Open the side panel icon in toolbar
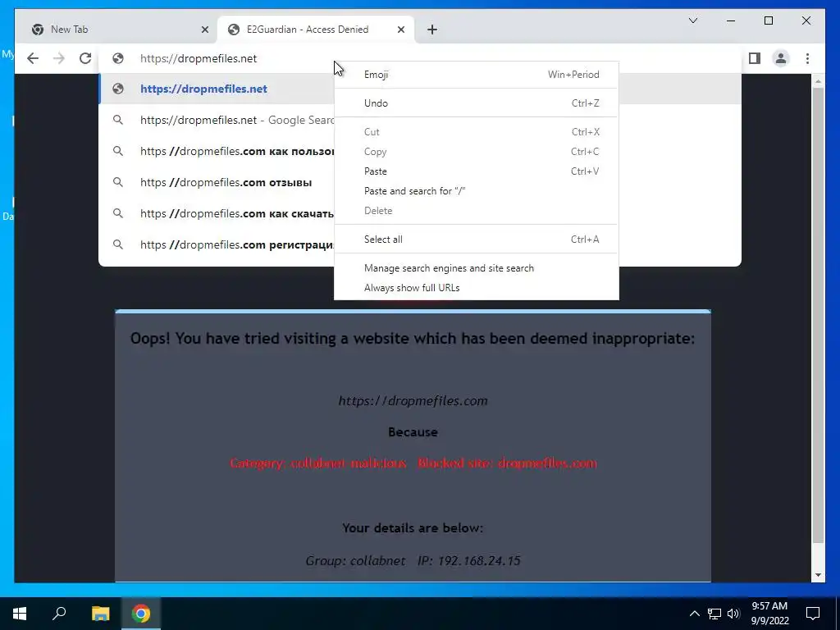The height and width of the screenshot is (630, 840). (755, 58)
